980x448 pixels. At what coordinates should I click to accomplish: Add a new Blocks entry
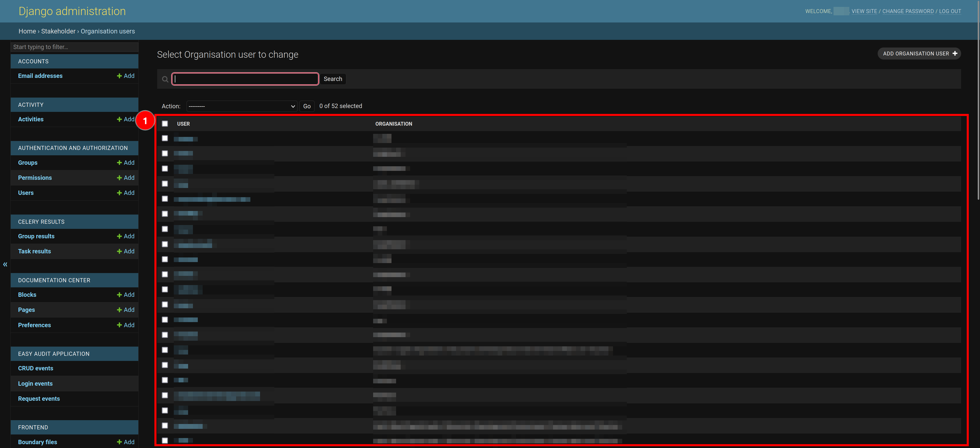point(126,294)
